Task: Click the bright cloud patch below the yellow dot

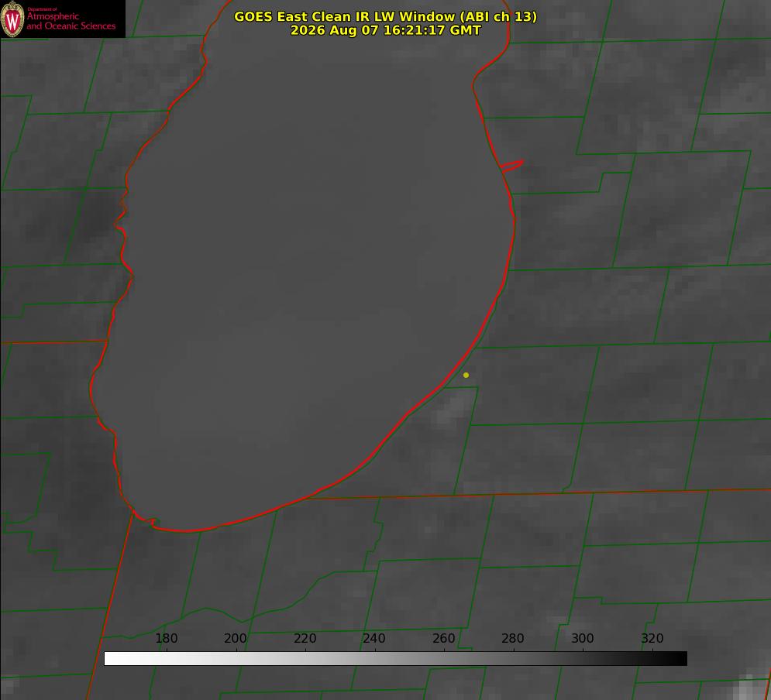Action: point(450,410)
